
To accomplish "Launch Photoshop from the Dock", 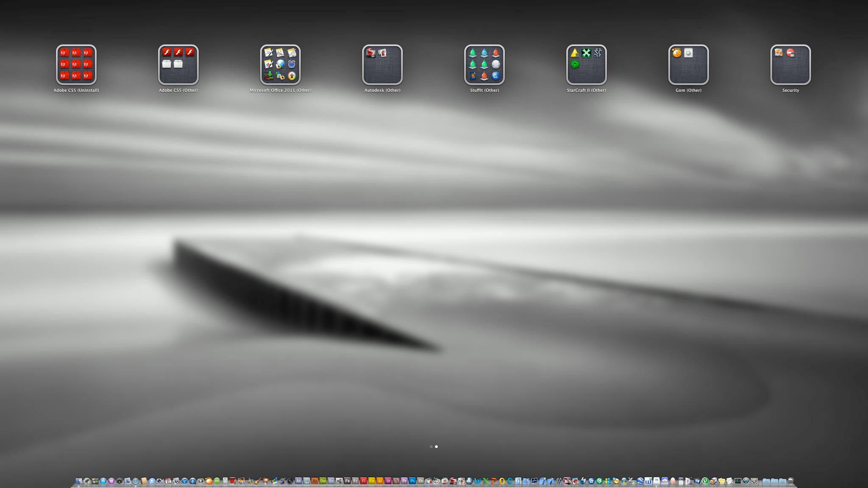I will (412, 481).
